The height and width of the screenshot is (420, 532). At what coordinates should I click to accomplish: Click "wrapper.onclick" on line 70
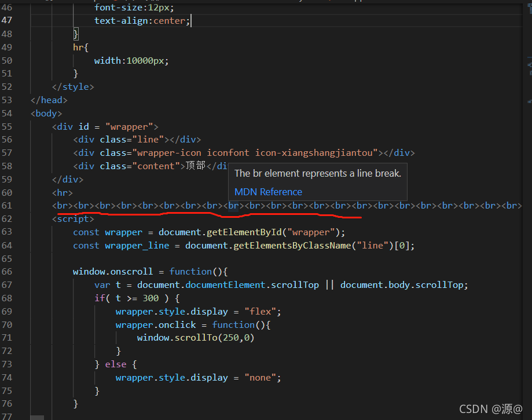click(156, 325)
